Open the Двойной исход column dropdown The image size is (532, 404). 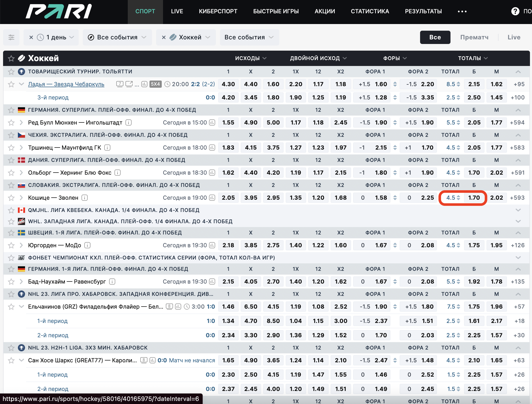pos(318,58)
